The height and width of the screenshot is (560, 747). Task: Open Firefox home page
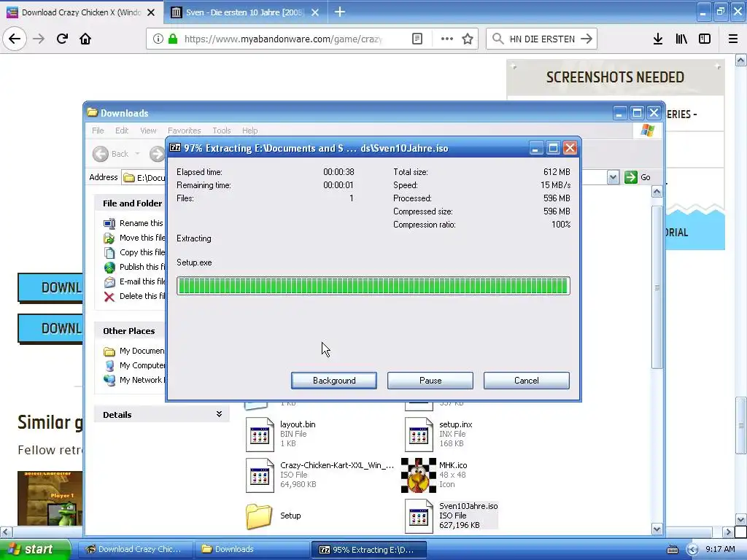(x=85, y=39)
